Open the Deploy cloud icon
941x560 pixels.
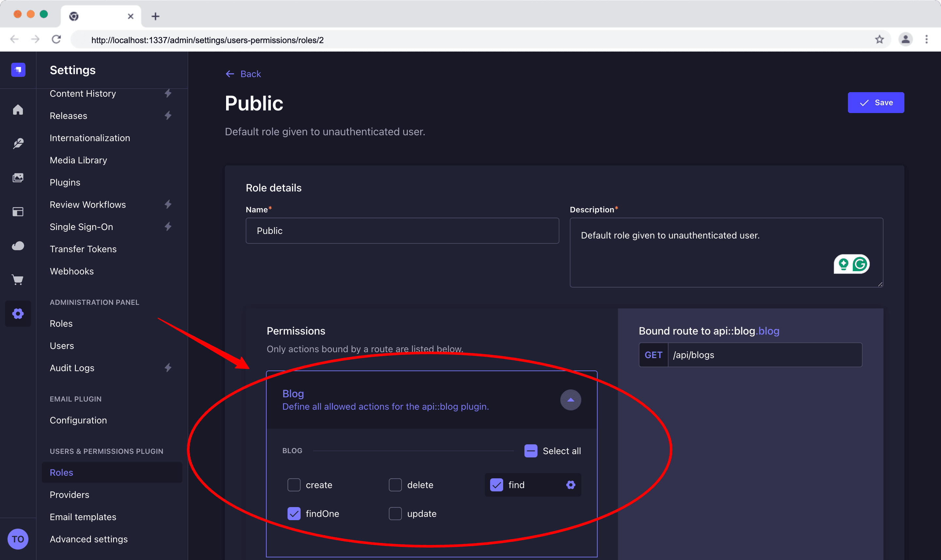(18, 246)
